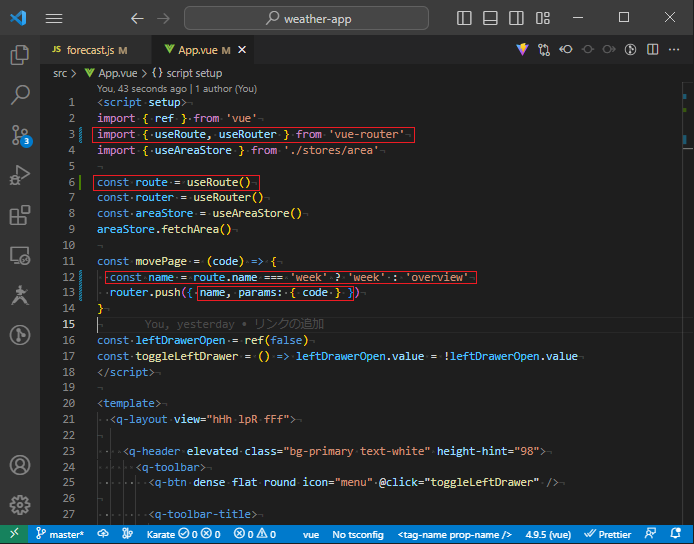Go forward with the right arrow
This screenshot has width=694, height=544.
(163, 18)
